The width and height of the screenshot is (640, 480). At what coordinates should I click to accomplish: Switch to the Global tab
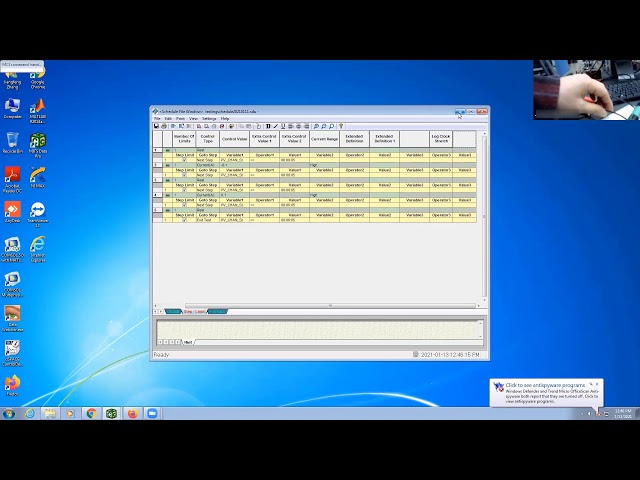pyautogui.click(x=173, y=311)
